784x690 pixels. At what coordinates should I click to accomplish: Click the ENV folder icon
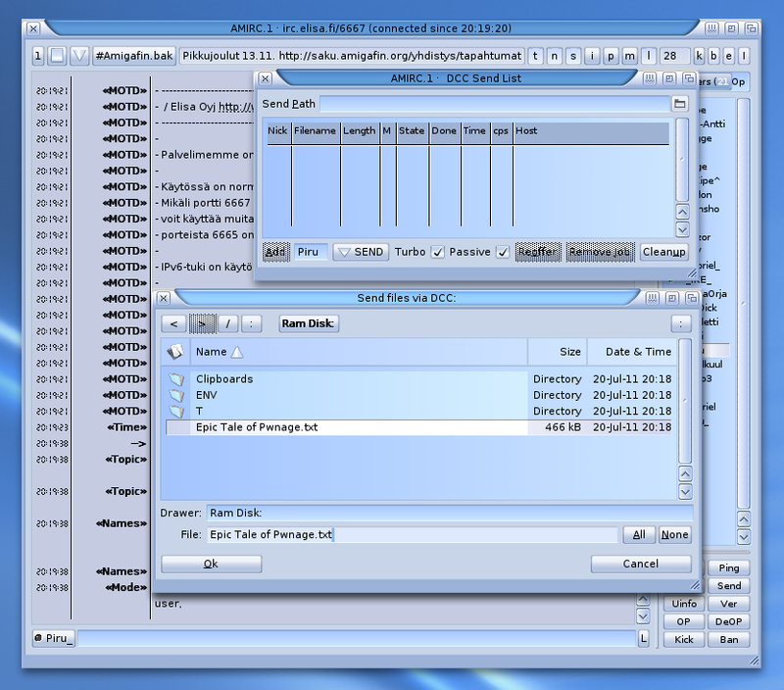pos(176,395)
